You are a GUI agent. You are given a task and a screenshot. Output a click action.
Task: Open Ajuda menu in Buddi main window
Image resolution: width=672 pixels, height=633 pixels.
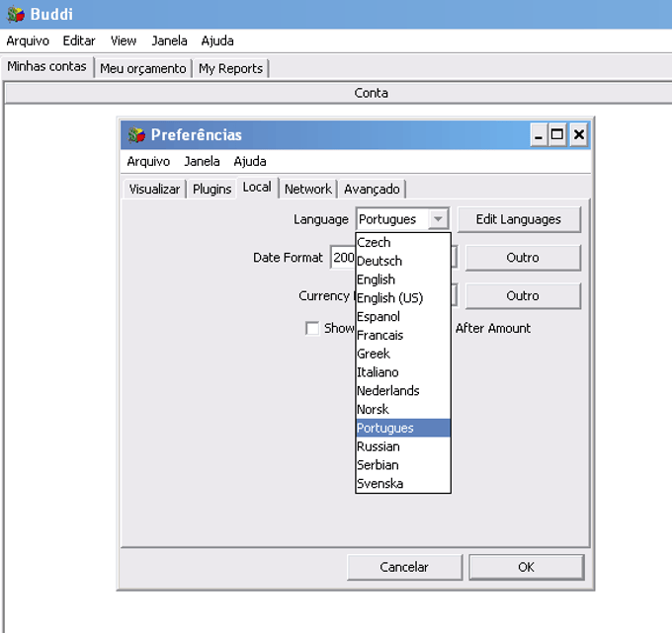click(217, 41)
